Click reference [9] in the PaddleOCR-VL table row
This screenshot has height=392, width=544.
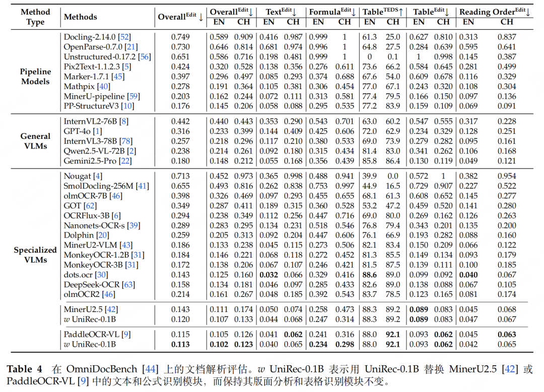126,335
